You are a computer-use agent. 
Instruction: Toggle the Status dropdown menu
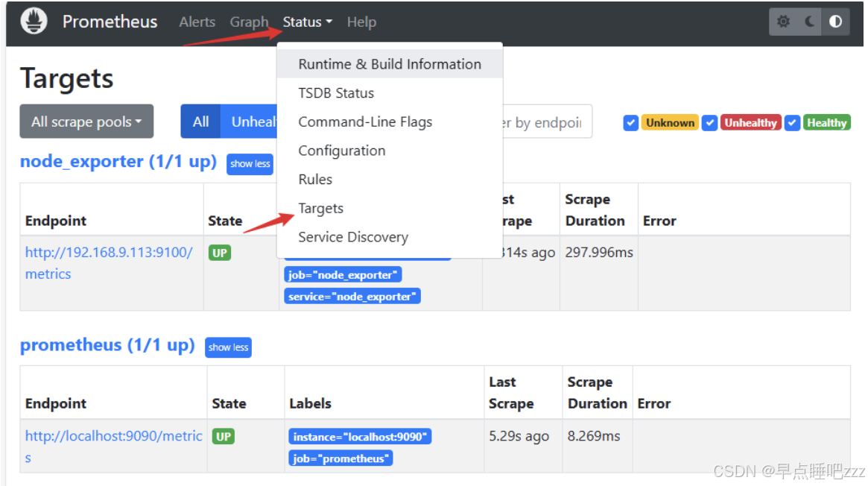[307, 22]
